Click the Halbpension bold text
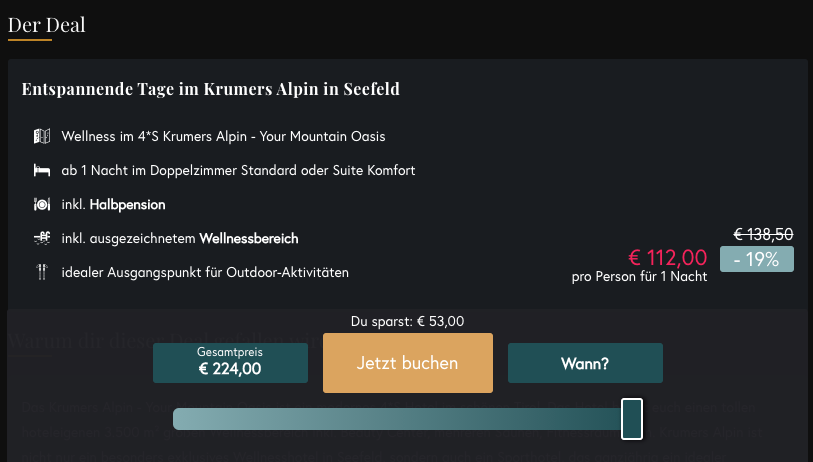 pos(128,205)
